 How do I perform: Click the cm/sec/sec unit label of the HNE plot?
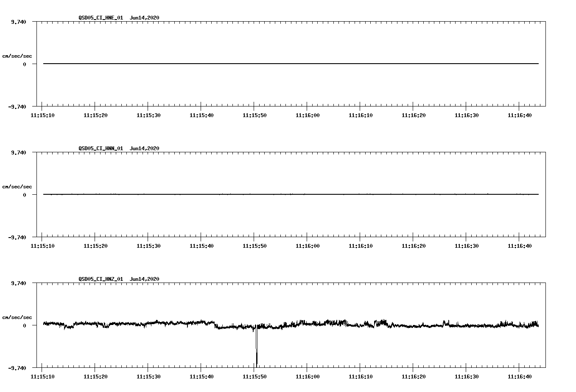(x=17, y=56)
